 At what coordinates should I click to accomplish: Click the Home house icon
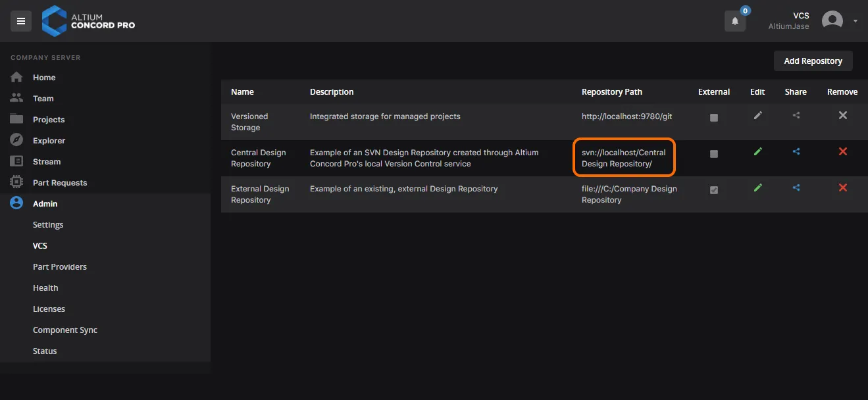pos(17,78)
